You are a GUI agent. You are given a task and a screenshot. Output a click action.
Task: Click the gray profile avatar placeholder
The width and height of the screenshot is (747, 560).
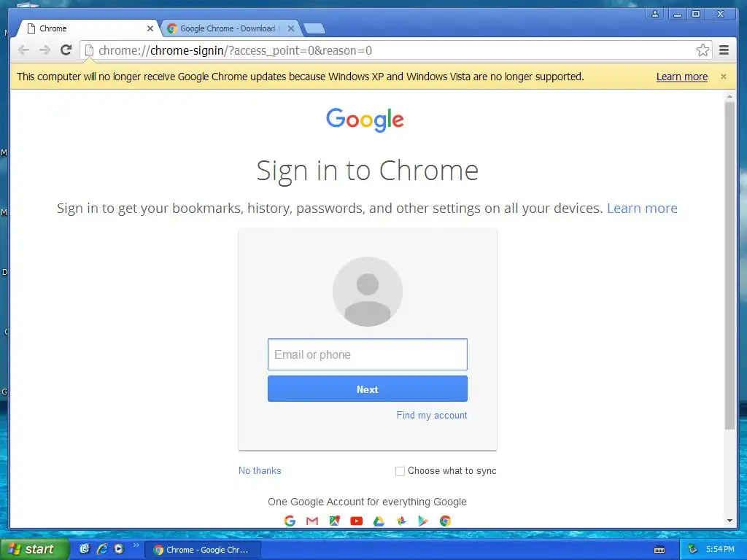368,292
